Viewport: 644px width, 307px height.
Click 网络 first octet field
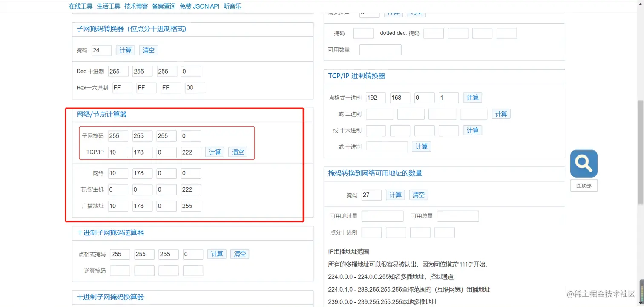tap(118, 173)
